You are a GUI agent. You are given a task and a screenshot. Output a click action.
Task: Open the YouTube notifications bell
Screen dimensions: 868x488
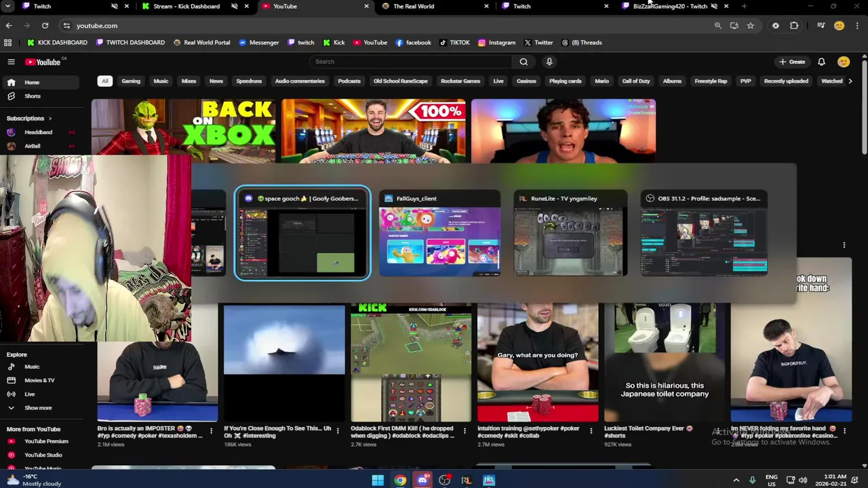821,62
